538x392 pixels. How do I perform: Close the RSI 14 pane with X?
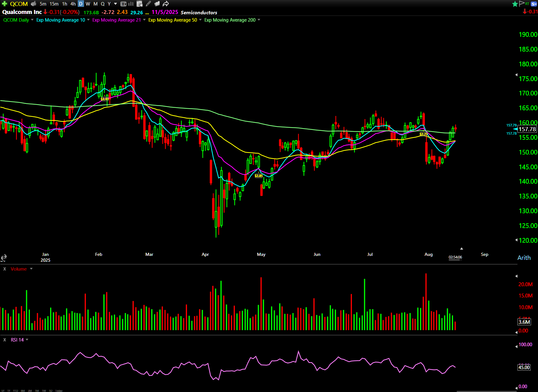click(x=5, y=340)
